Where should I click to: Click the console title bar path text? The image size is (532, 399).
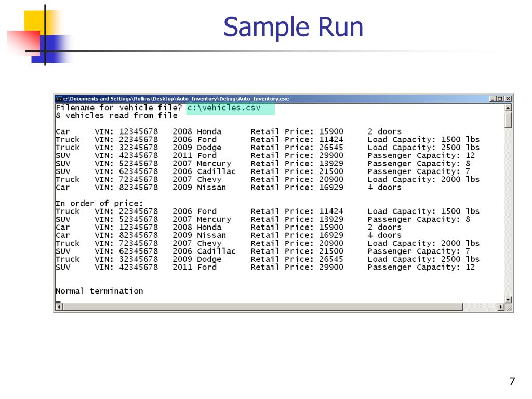(176, 99)
